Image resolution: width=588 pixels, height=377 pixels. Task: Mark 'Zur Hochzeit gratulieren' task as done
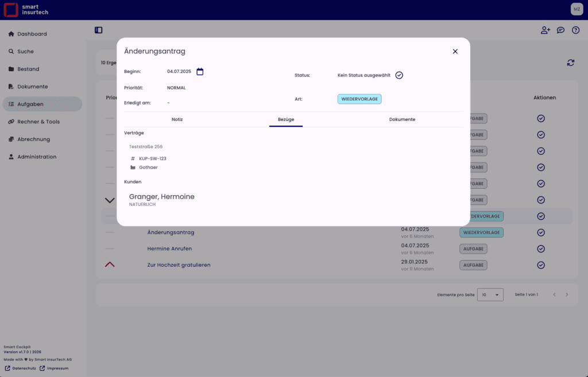tap(540, 265)
